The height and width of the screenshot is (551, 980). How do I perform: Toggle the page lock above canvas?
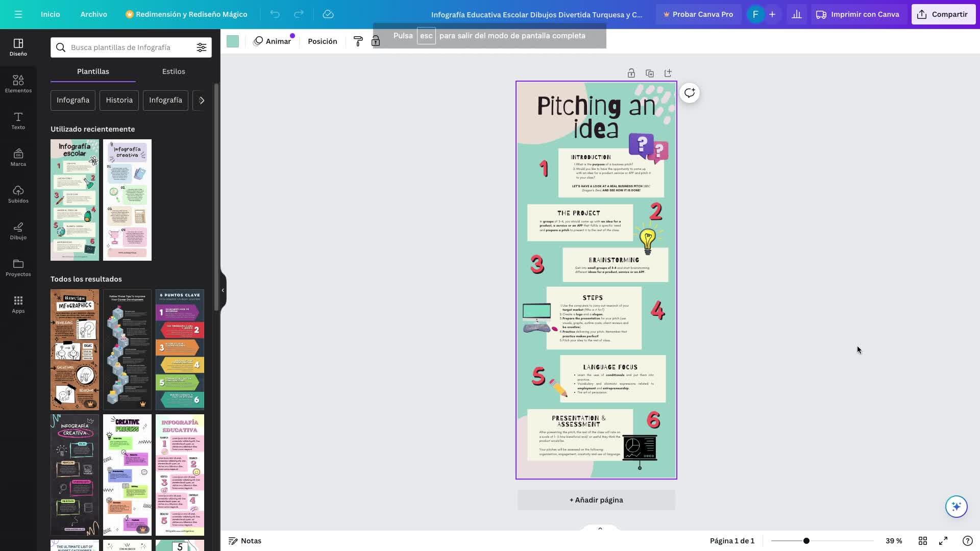click(631, 73)
